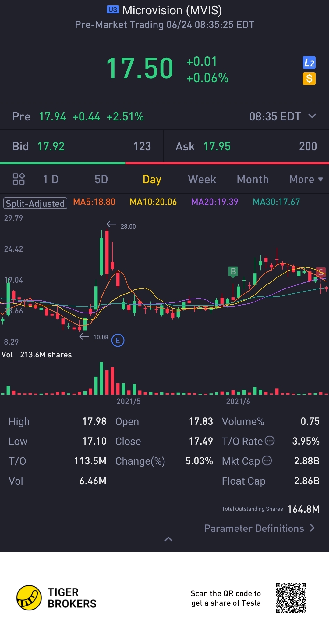Image resolution: width=329 pixels, height=644 pixels.
Task: Tap the 10.08 low price label
Action: 101,337
